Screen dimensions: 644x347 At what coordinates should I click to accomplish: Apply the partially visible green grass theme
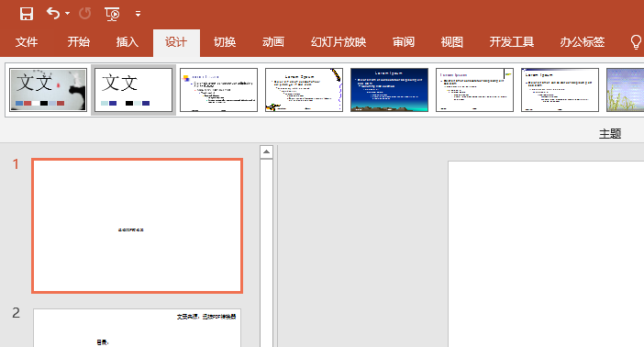[625, 90]
